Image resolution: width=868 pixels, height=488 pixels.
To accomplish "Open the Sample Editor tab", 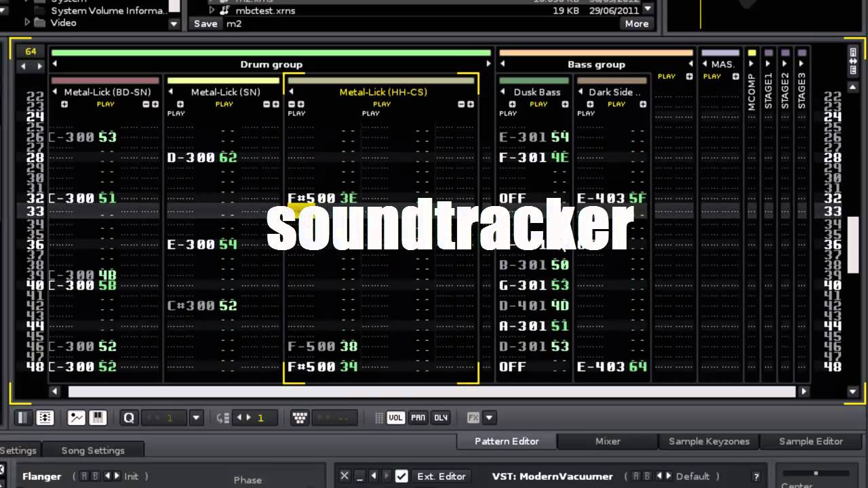I will coord(810,441).
